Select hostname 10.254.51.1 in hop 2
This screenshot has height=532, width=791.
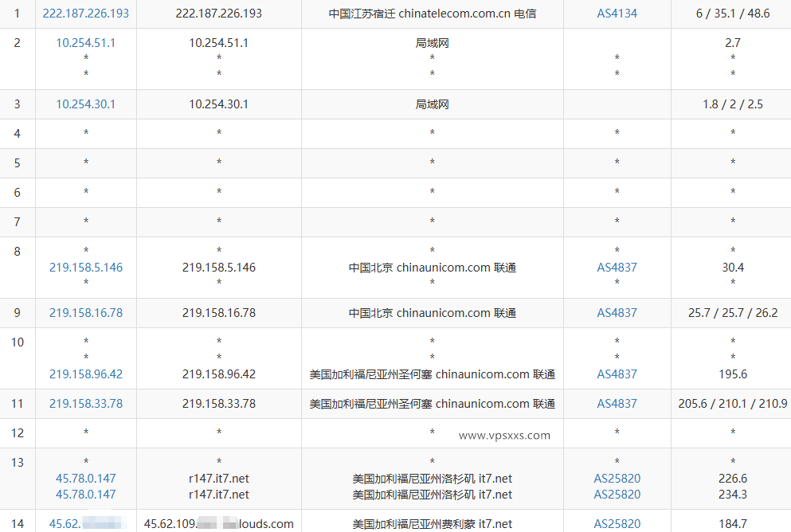pyautogui.click(x=219, y=43)
